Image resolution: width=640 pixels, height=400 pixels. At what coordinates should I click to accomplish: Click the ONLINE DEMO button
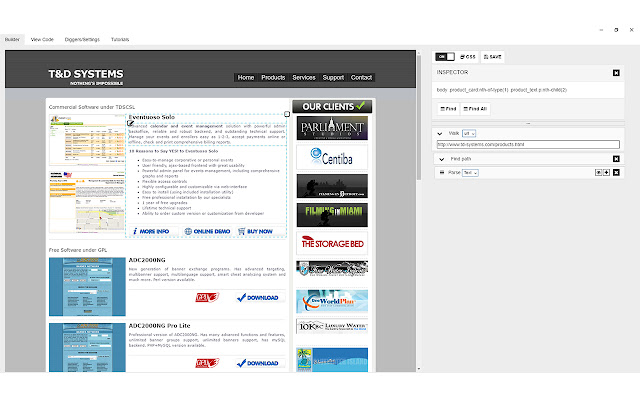[x=207, y=231]
